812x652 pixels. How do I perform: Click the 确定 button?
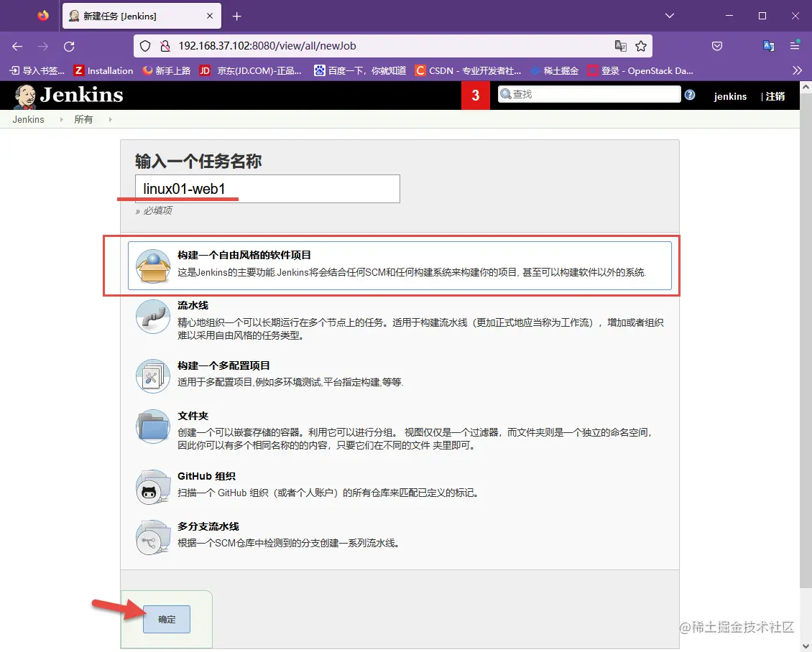167,620
